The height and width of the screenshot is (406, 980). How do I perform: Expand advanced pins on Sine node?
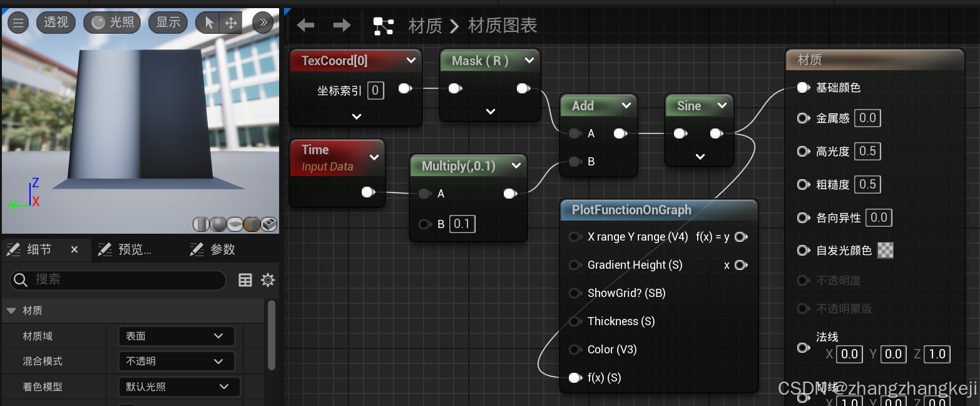click(x=700, y=156)
